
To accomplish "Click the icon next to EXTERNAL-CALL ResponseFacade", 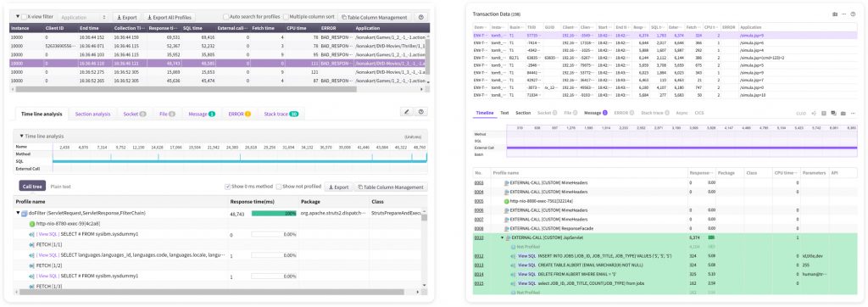I will click(507, 228).
